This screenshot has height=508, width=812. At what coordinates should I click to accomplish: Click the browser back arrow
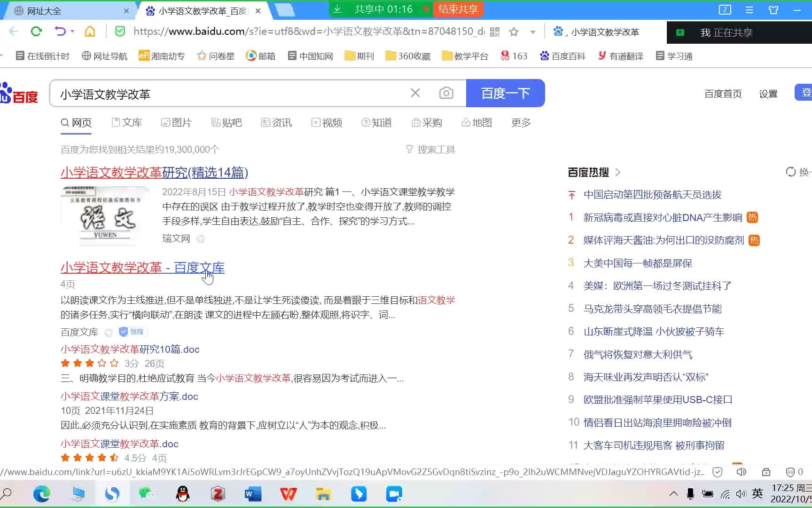(x=13, y=32)
